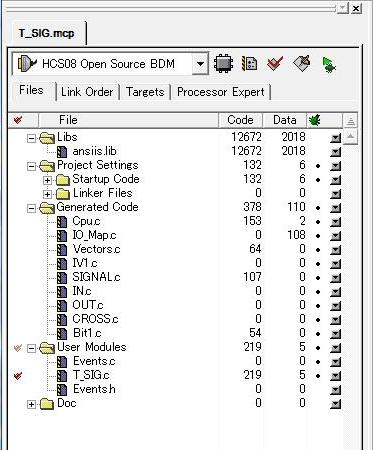The height and width of the screenshot is (450, 373).
Task: Open target settings chip icon
Action: click(x=223, y=63)
